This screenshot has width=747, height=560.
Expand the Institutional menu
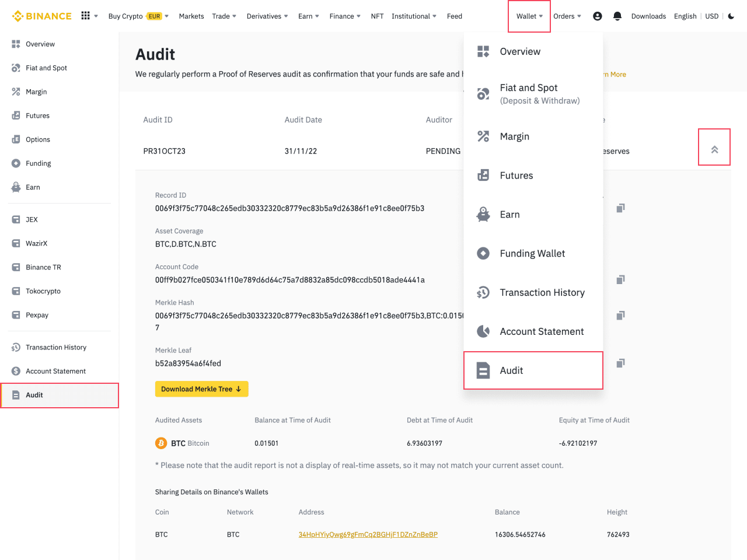[414, 16]
